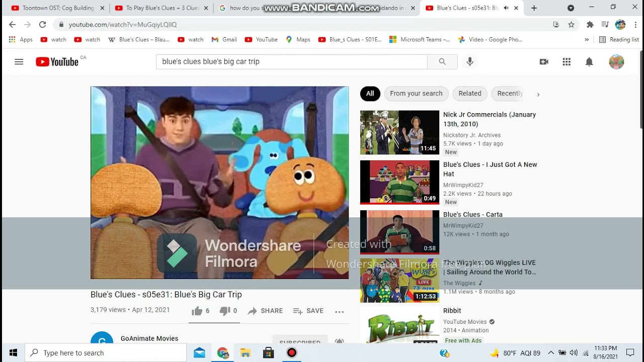Screen dimensions: 644x362
Task: Click The Wiggles channel name
Action: (459, 284)
